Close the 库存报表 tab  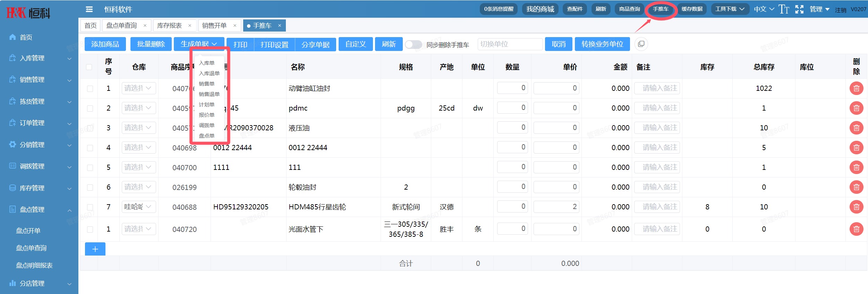[x=190, y=26]
